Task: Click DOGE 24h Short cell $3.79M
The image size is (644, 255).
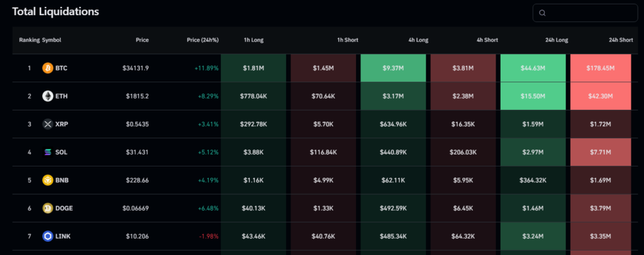Action: pyautogui.click(x=601, y=208)
